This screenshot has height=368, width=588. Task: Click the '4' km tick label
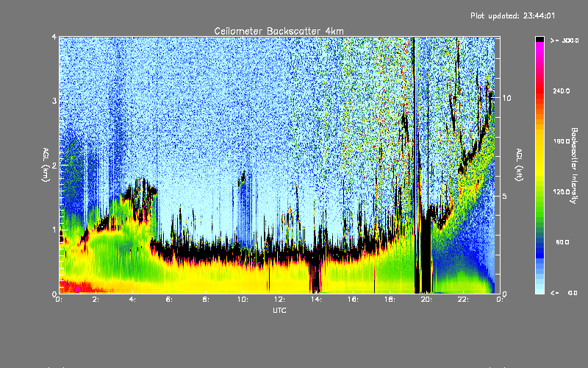point(54,37)
